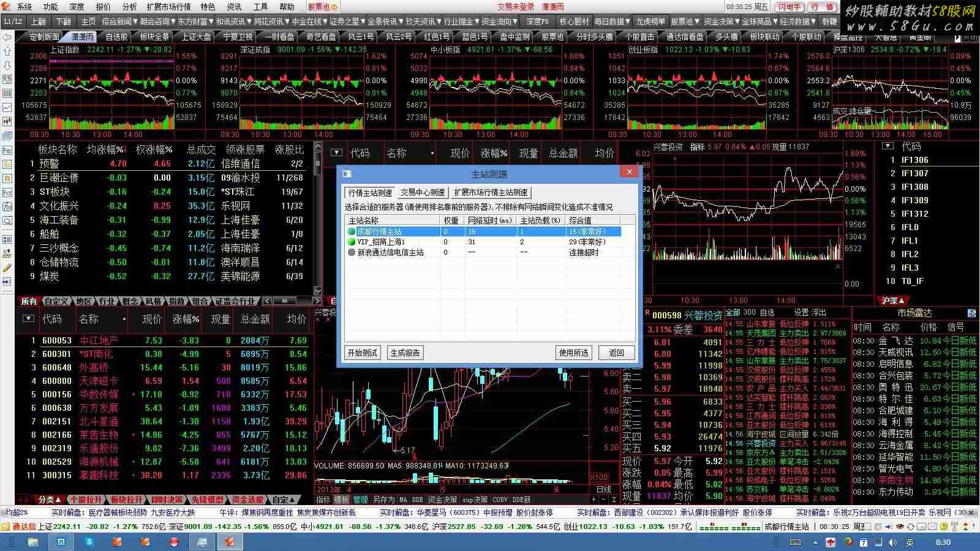
Task: Click the keyboard icon in system tray
Action: coord(796,542)
